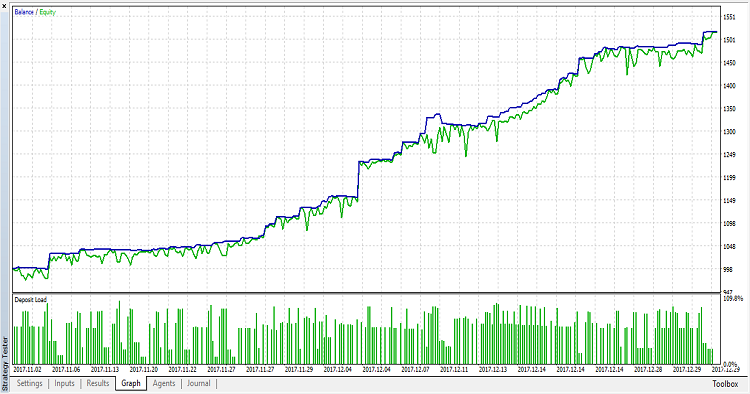Click the 109.8% deposit load value
Screen dimensions: 750x394
click(733, 298)
